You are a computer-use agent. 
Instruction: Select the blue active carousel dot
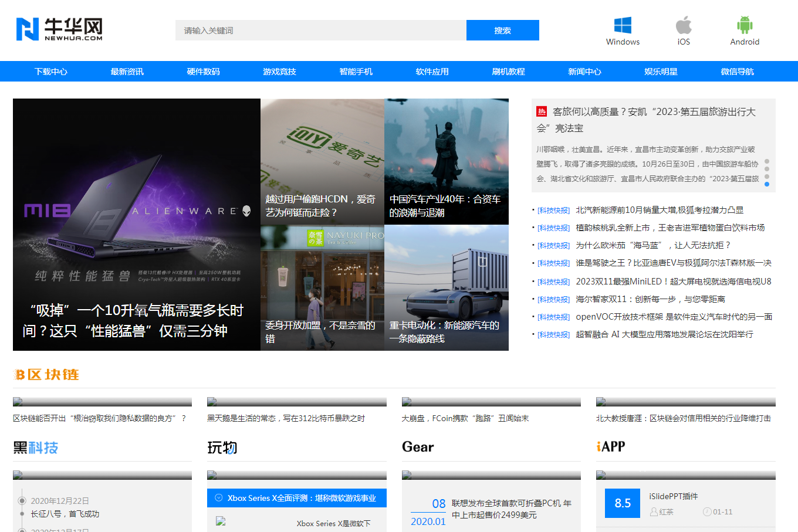pyautogui.click(x=767, y=184)
